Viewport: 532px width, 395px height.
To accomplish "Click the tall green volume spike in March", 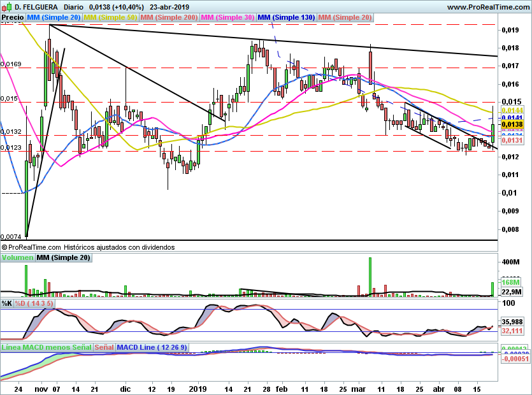I will click(x=370, y=276).
